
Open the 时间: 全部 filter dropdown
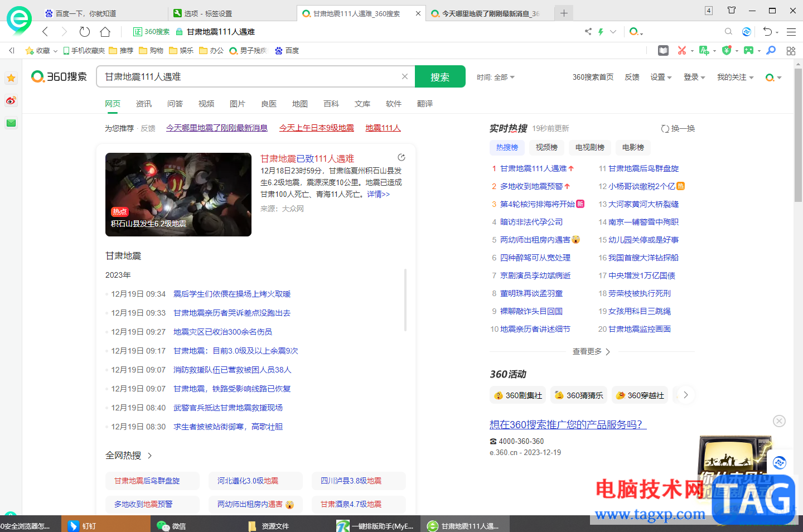[x=495, y=77]
